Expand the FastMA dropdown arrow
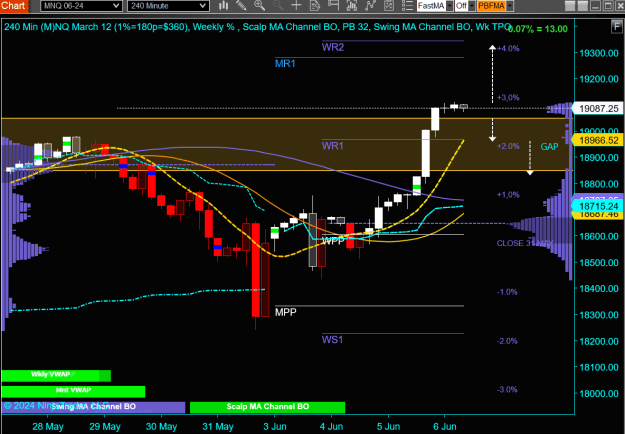625x434 pixels. 450,6
